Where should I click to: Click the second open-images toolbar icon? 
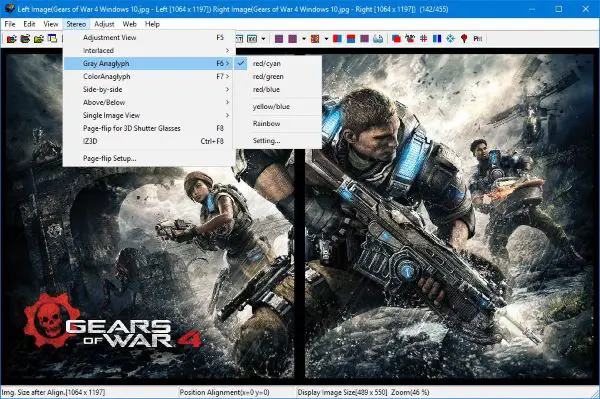[25, 39]
